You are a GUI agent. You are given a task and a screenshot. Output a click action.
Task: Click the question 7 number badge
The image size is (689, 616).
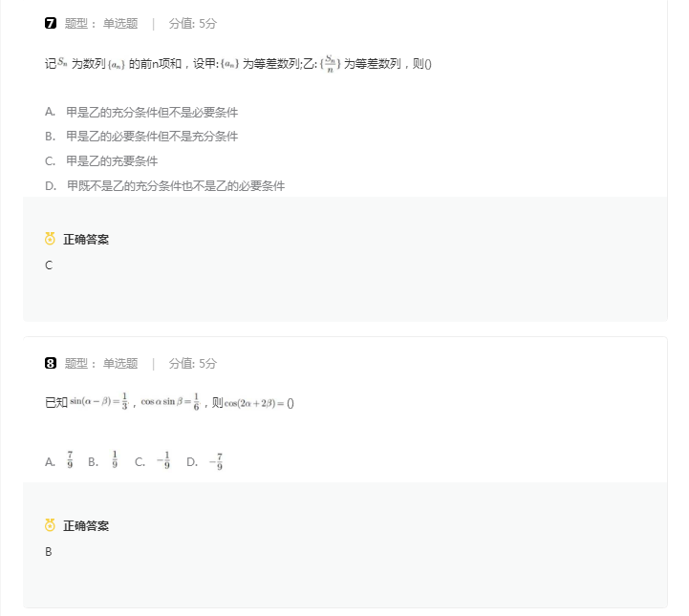51,23
